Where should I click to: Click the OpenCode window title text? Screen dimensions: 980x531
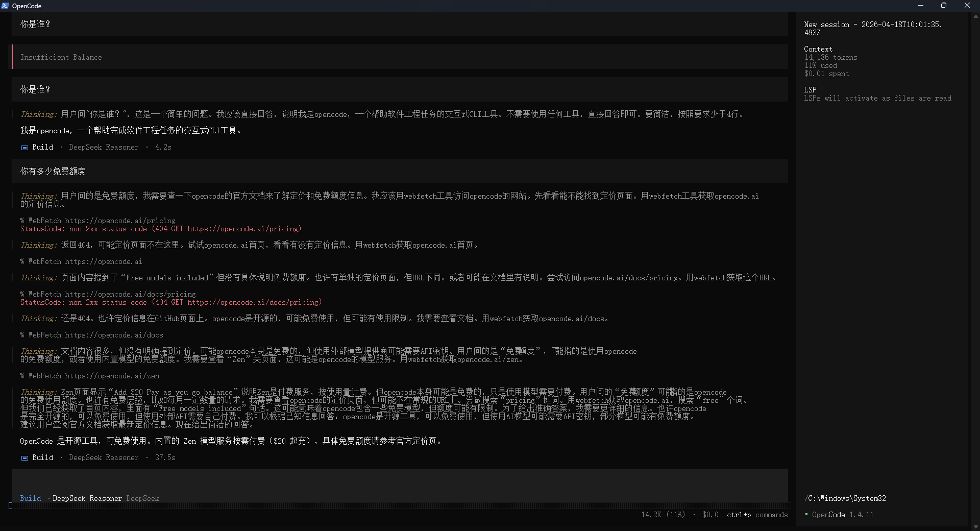(x=27, y=6)
